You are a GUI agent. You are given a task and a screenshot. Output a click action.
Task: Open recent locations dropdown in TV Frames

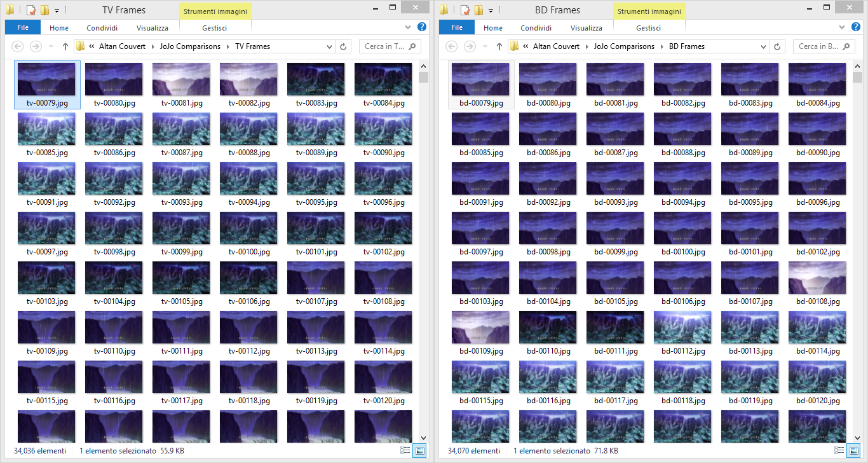pyautogui.click(x=51, y=46)
